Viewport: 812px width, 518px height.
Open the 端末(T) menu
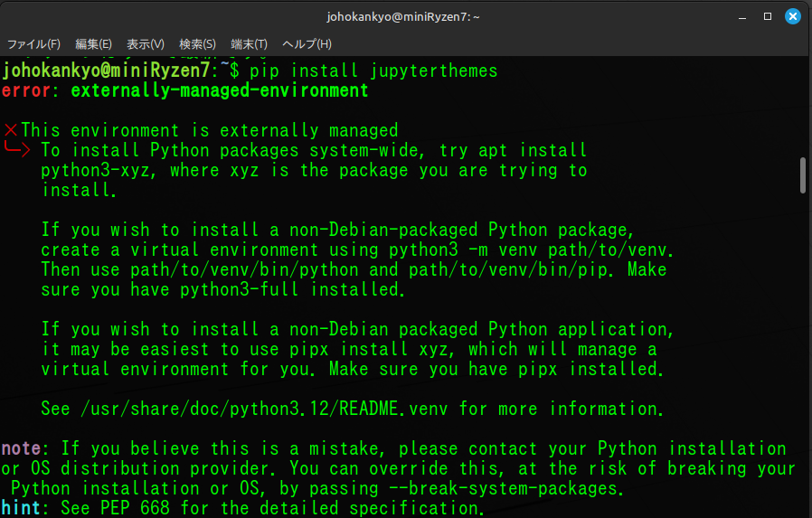(249, 43)
